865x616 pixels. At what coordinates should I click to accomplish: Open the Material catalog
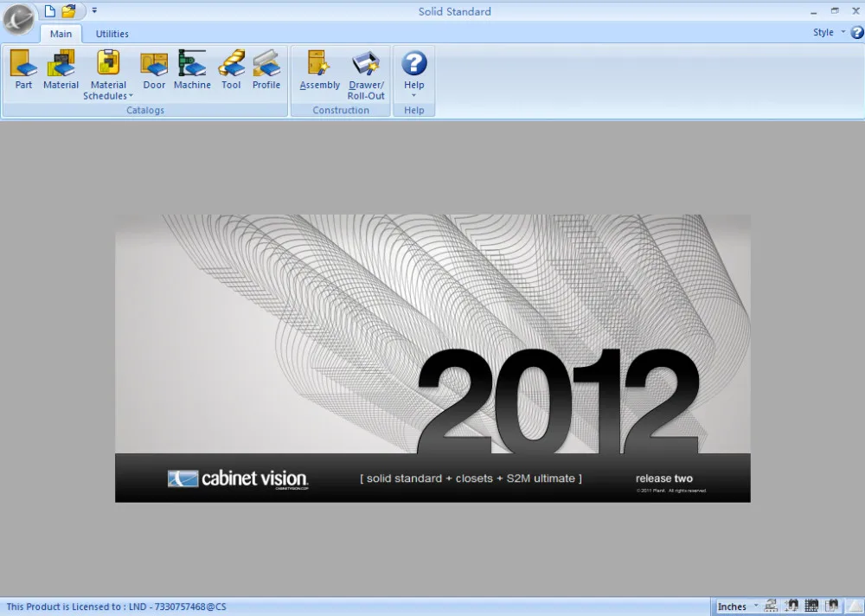coord(61,69)
